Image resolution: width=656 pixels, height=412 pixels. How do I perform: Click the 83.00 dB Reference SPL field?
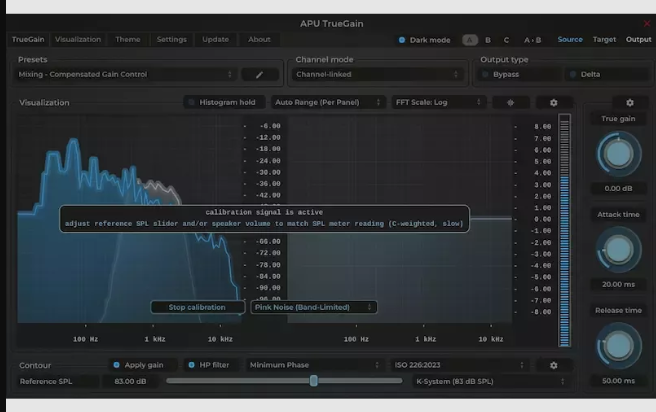coord(131,381)
